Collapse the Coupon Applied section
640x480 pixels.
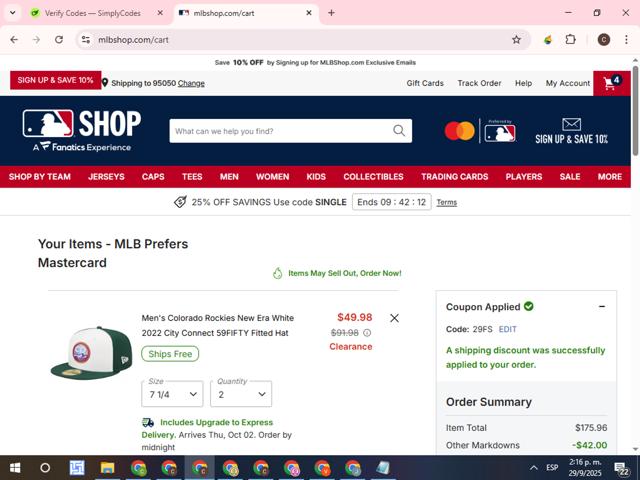click(x=602, y=307)
